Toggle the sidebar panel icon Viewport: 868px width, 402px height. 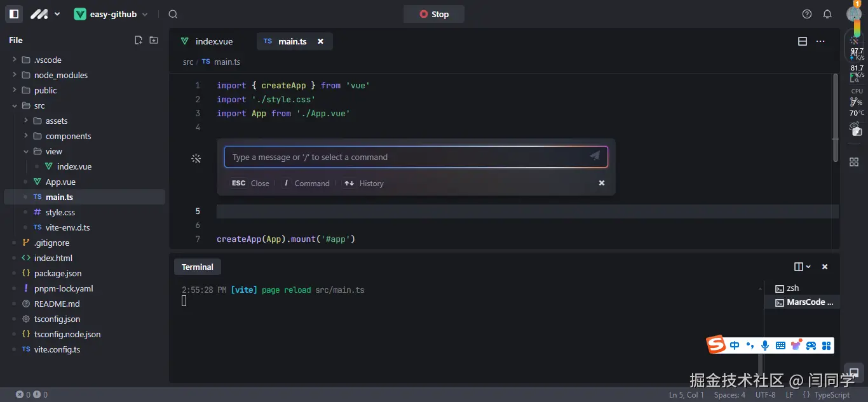(14, 14)
